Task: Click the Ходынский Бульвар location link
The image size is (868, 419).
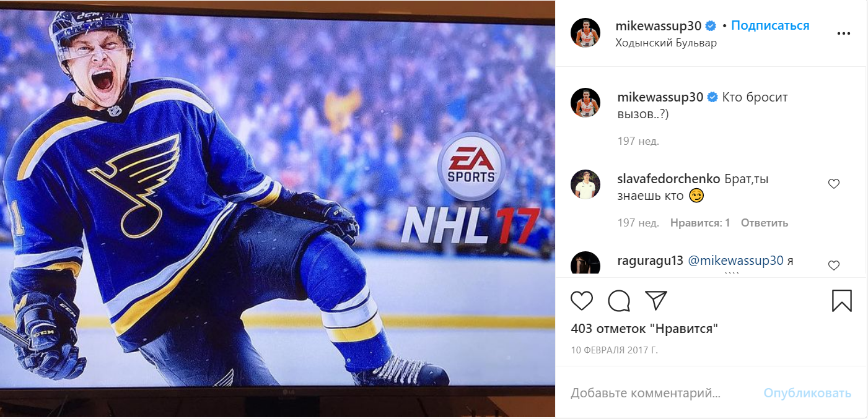Action: [x=666, y=43]
